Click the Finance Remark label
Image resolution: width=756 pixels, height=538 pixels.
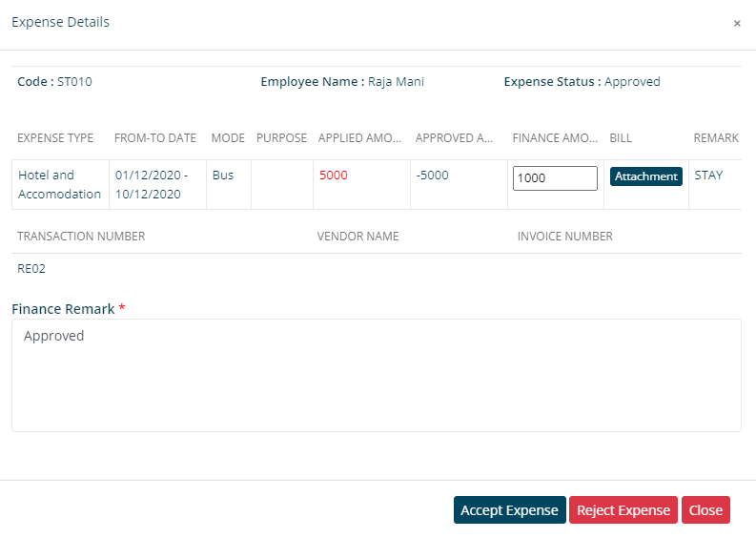[x=63, y=309]
